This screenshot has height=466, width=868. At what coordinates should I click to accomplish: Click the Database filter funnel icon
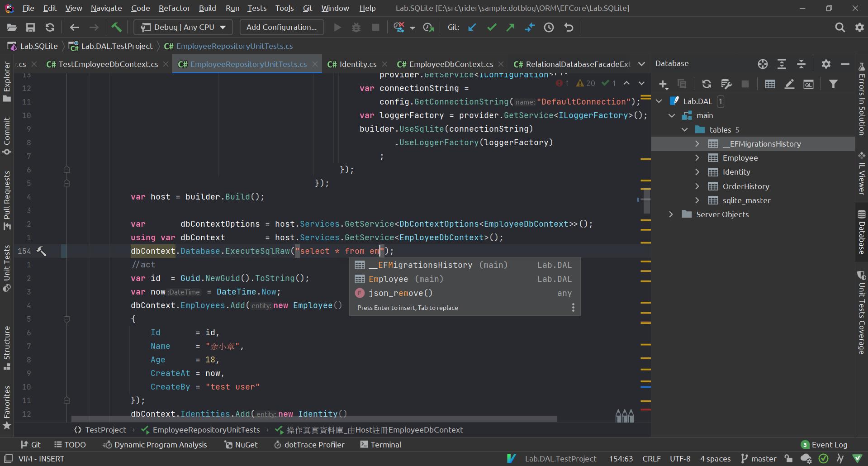pyautogui.click(x=833, y=84)
